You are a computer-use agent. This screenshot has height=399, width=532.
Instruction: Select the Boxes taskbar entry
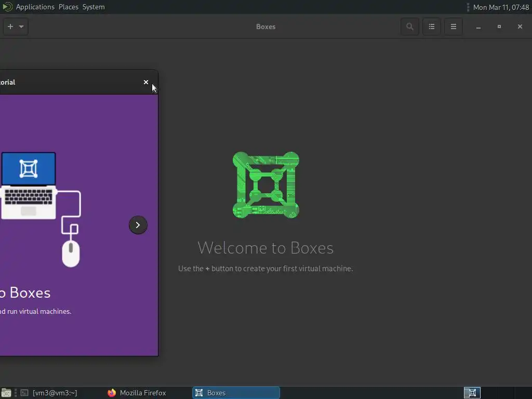(x=236, y=393)
